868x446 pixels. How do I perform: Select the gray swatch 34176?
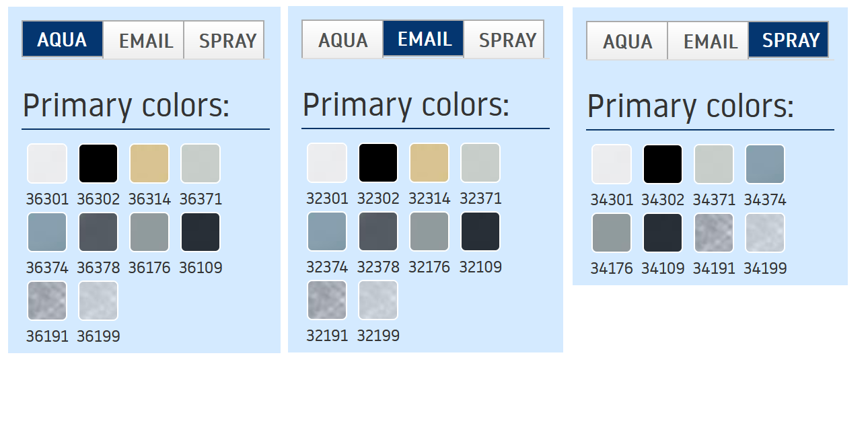point(612,233)
